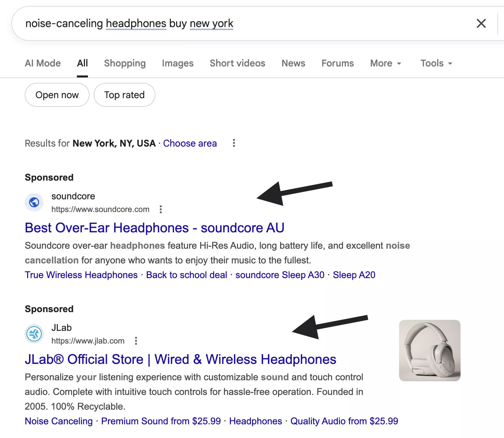Open the three-dot menu next to location results
The width and height of the screenshot is (504, 438).
coord(233,143)
